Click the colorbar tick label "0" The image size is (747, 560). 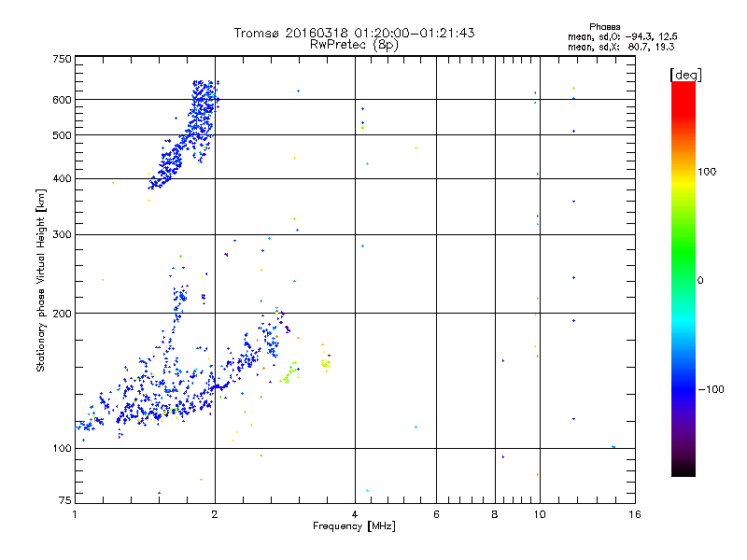click(699, 281)
